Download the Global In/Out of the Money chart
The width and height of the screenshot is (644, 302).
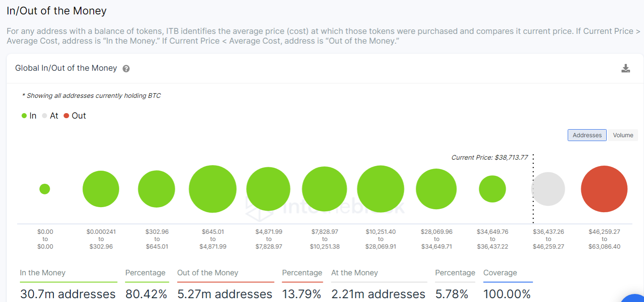click(x=626, y=69)
